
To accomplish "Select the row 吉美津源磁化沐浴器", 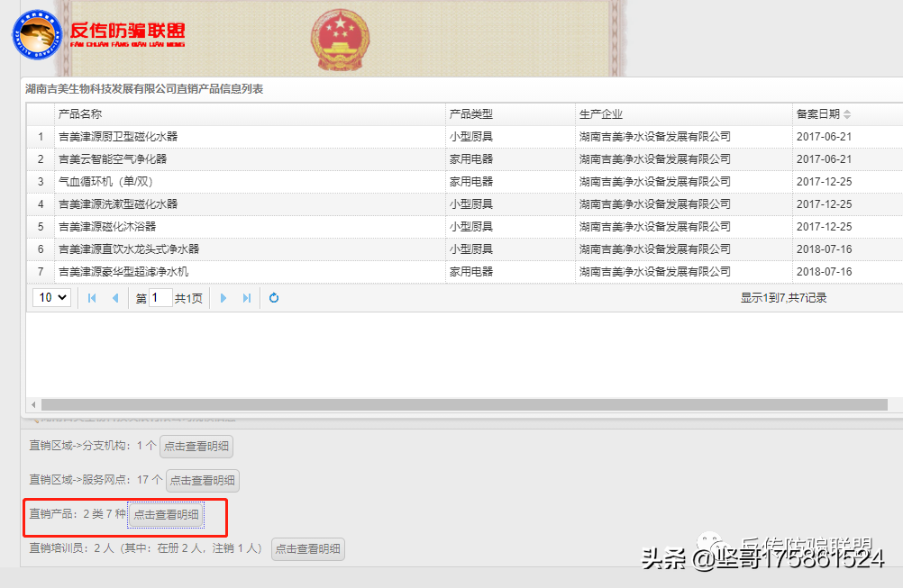I will point(464,227).
